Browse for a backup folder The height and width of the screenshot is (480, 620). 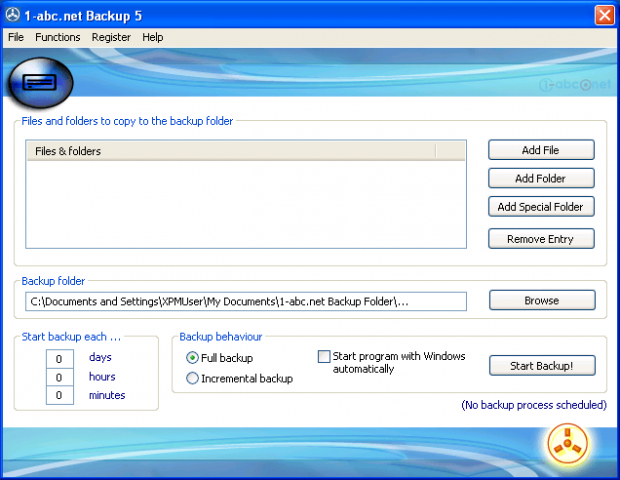(542, 300)
